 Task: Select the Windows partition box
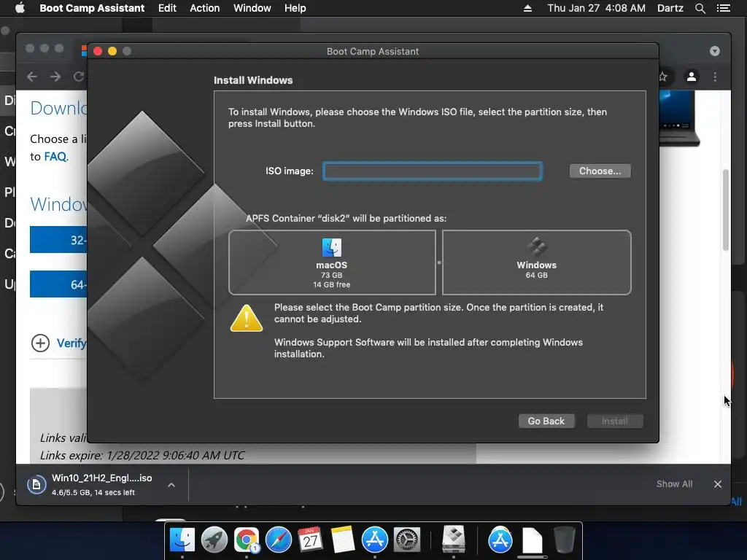pyautogui.click(x=536, y=262)
